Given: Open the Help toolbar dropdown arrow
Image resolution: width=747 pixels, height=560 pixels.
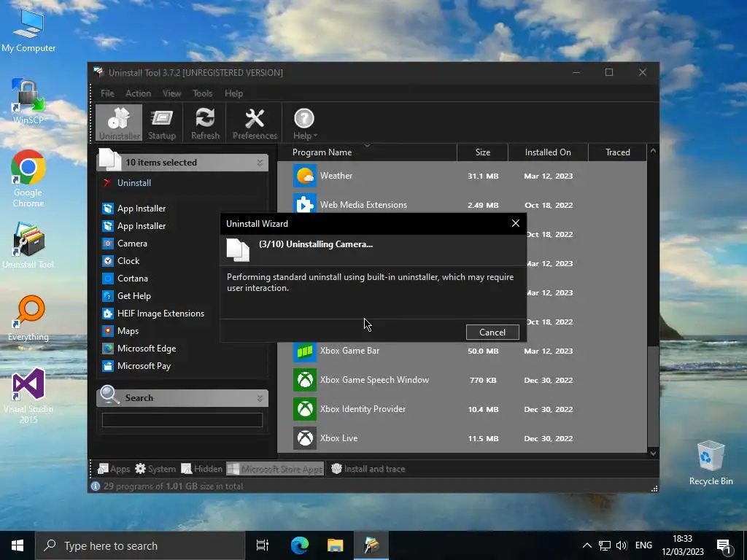Looking at the screenshot, I should [x=315, y=136].
